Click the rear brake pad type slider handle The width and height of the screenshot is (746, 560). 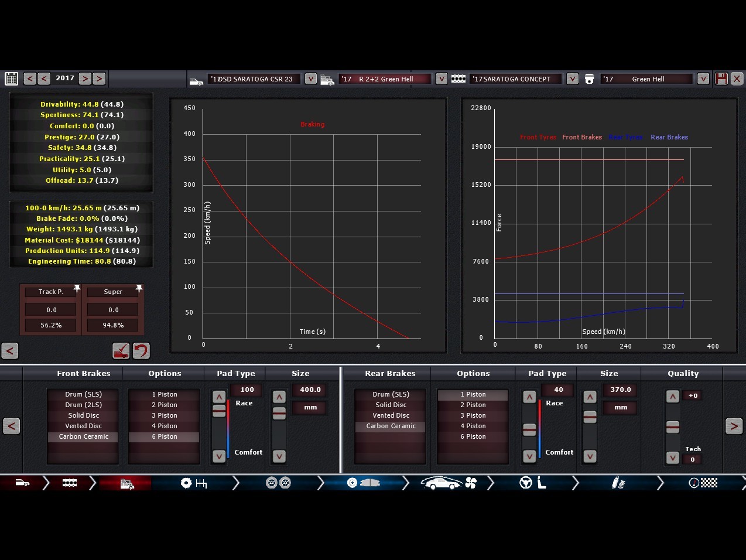point(529,430)
